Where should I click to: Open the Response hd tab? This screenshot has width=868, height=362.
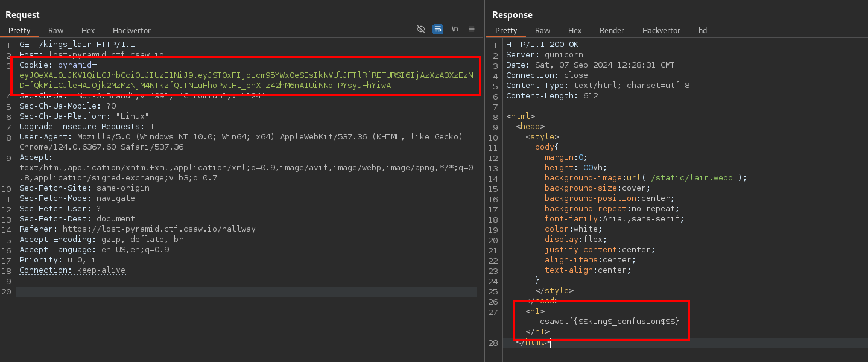[x=703, y=30]
